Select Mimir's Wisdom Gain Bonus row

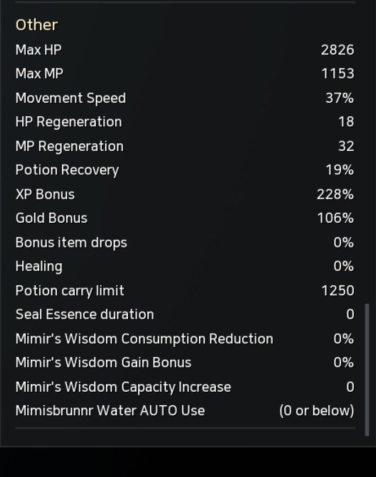pos(185,363)
